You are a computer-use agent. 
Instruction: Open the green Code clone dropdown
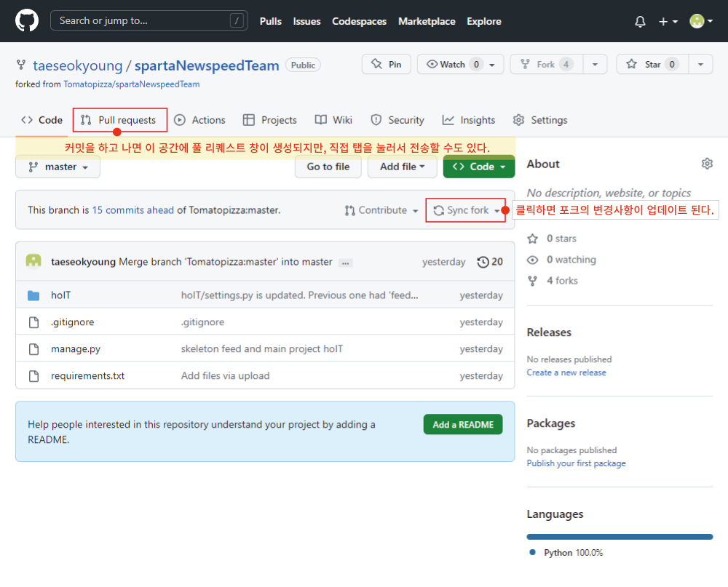click(x=479, y=167)
